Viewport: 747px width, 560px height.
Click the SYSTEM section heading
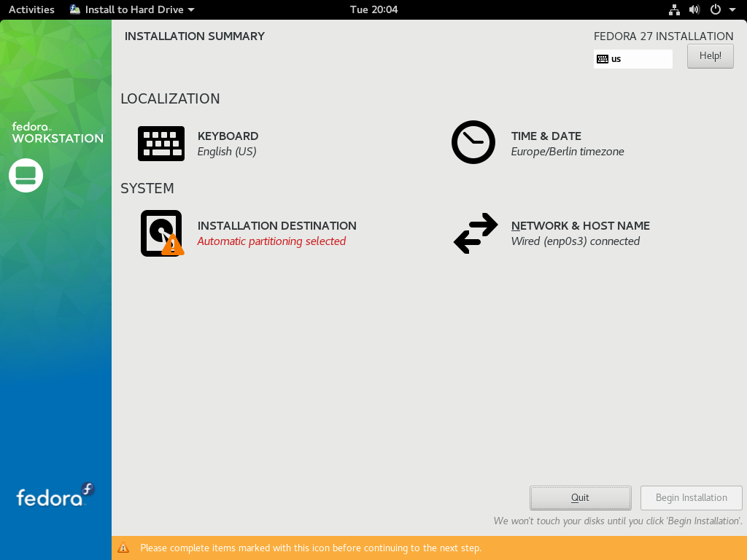click(147, 188)
